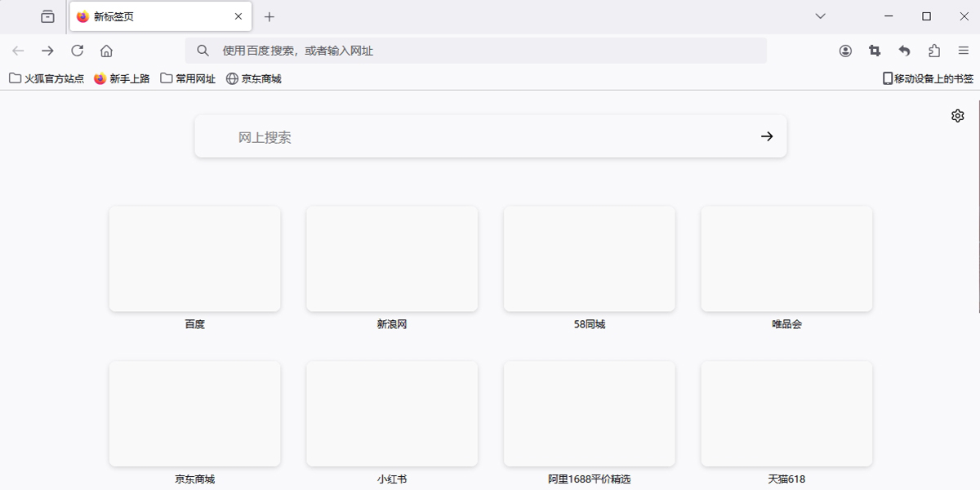Close the 新标签页 tab
The image size is (980, 490).
click(238, 16)
